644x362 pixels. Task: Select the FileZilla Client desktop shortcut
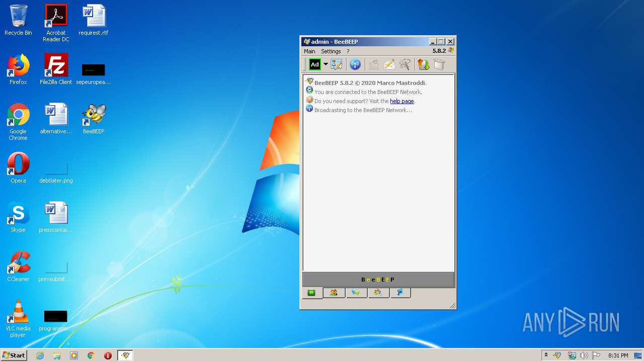click(56, 69)
